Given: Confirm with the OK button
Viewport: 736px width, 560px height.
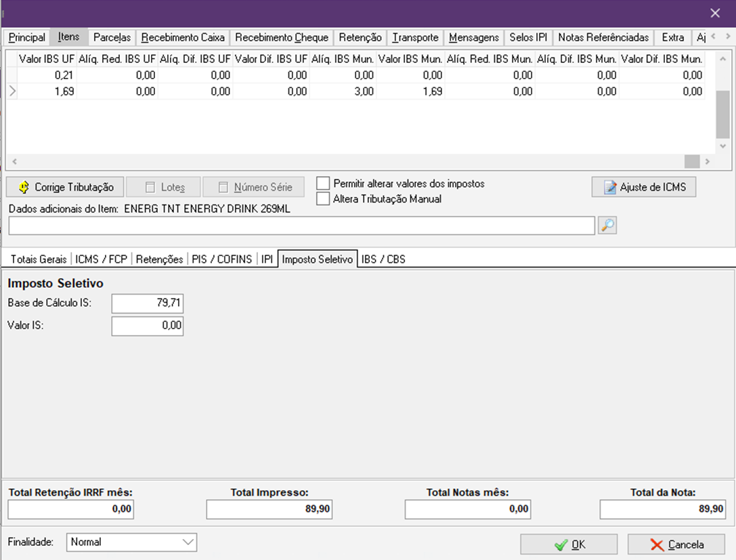Looking at the screenshot, I should pyautogui.click(x=569, y=544).
